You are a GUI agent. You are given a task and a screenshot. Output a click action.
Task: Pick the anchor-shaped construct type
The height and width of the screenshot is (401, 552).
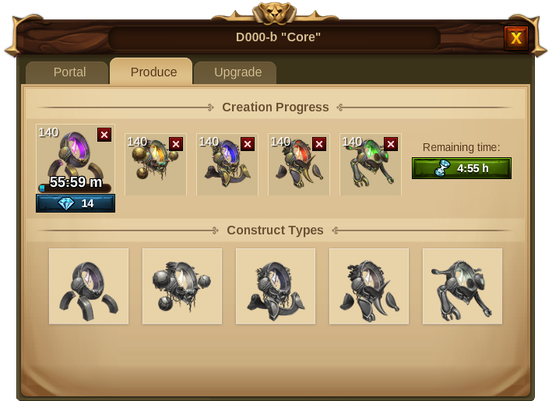click(276, 286)
